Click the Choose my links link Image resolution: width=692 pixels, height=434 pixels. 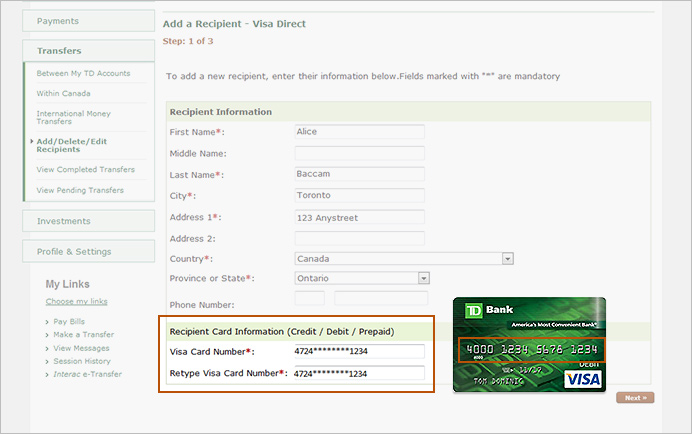point(76,302)
